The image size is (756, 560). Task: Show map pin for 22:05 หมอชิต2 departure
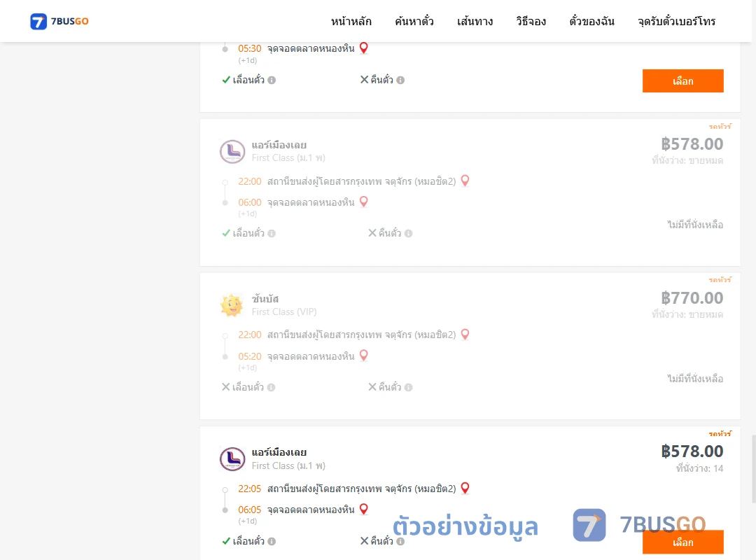pos(465,488)
